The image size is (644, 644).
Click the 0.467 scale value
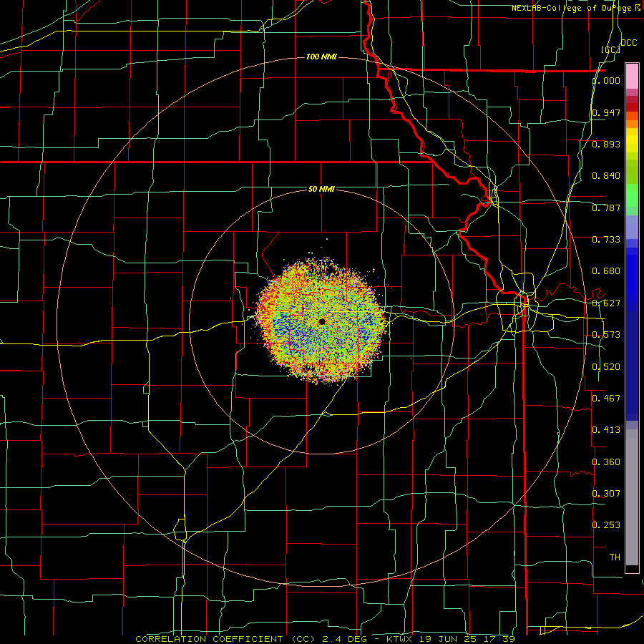606,398
